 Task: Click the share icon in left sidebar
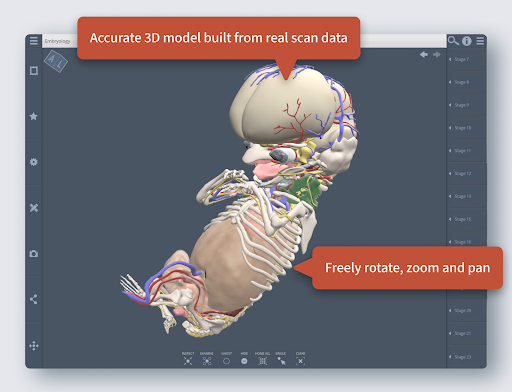click(x=34, y=299)
